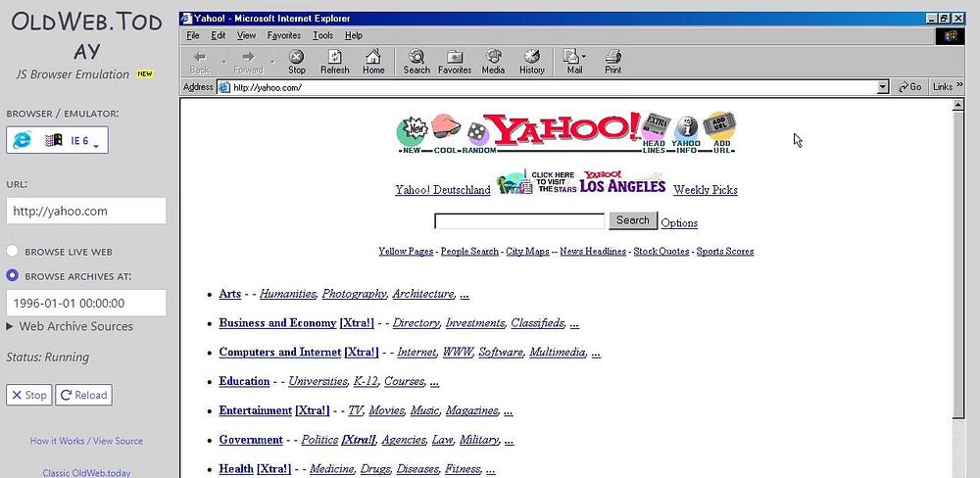Select Browse Archives At radio button
Viewport: 980px width, 478px height.
coord(12,275)
